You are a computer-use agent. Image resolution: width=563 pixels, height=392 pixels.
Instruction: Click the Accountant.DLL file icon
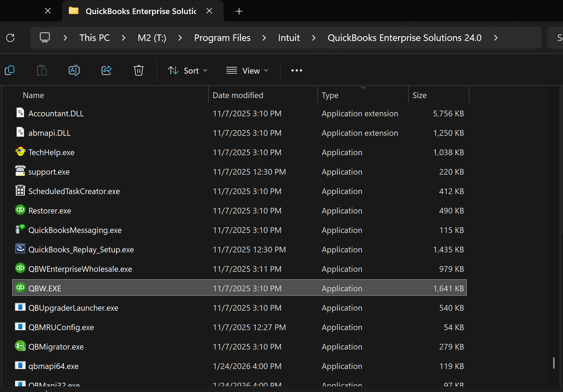20,113
